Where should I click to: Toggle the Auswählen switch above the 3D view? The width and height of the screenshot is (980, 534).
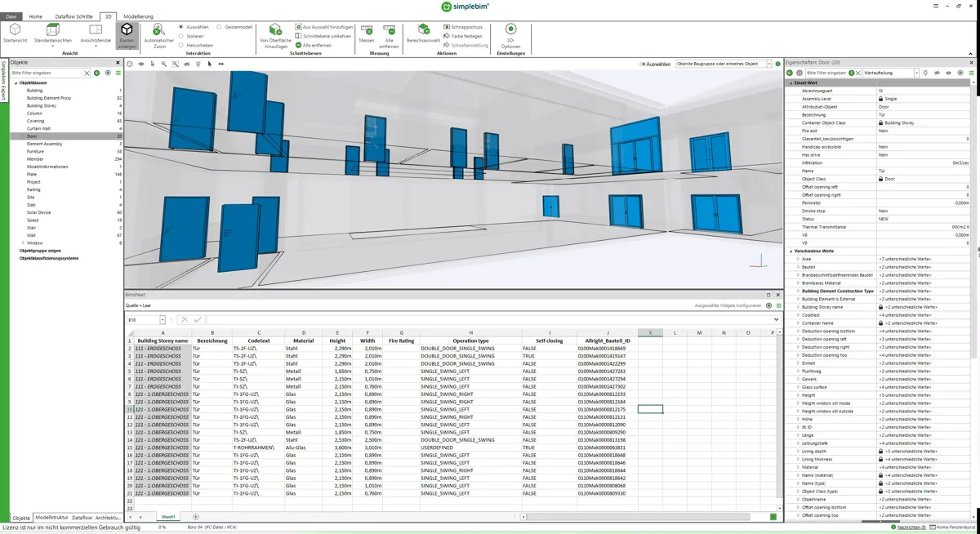tap(643, 64)
